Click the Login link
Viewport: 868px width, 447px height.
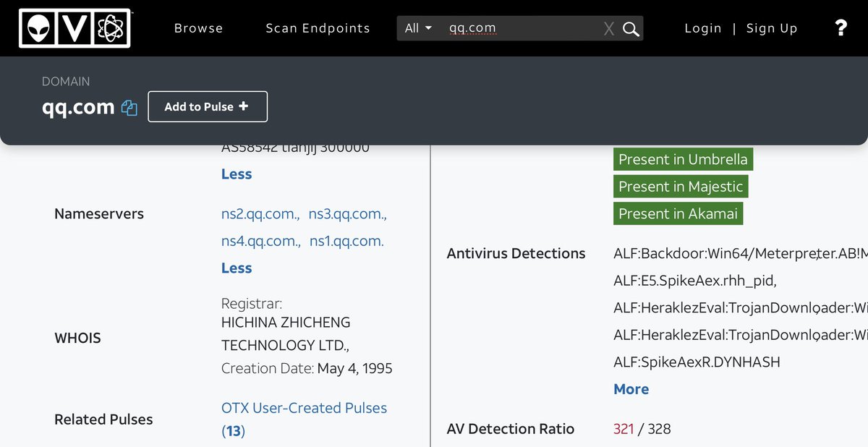703,28
